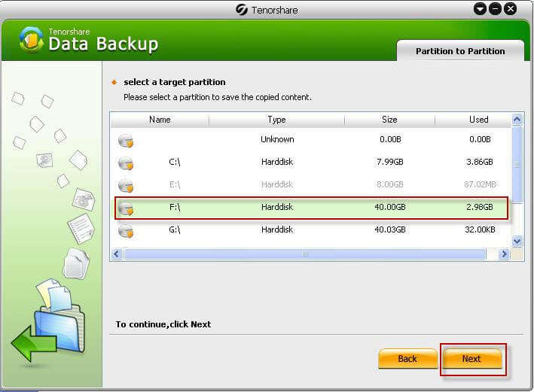Click the dropdown icon in title bar

pos(481,9)
